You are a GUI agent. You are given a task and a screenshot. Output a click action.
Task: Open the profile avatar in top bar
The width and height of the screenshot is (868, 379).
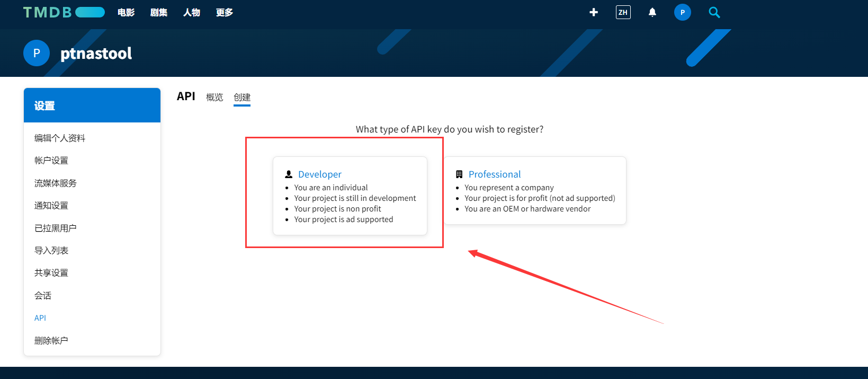[x=682, y=12]
